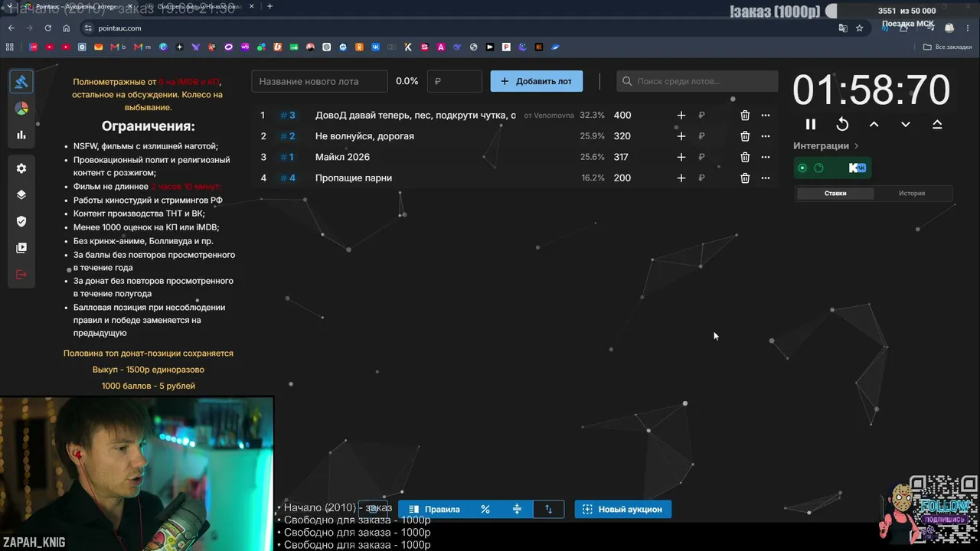Delete the Майкл 2026 lot
The width and height of the screenshot is (980, 551).
[745, 157]
